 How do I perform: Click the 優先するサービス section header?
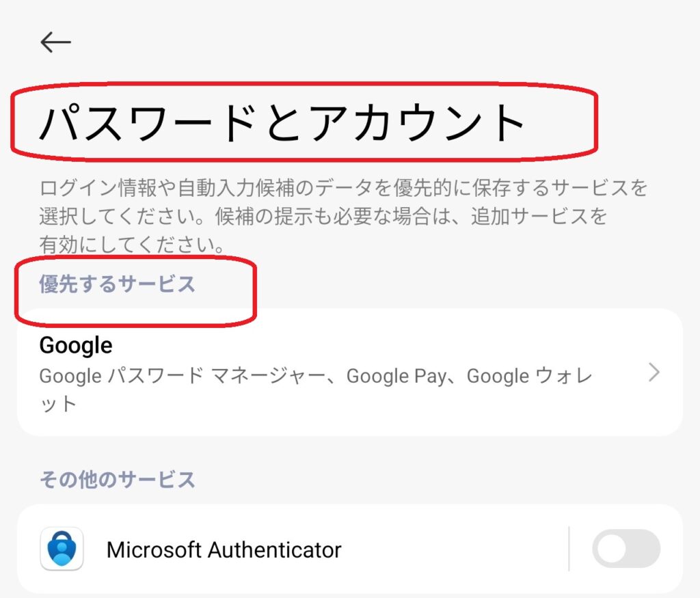click(117, 284)
